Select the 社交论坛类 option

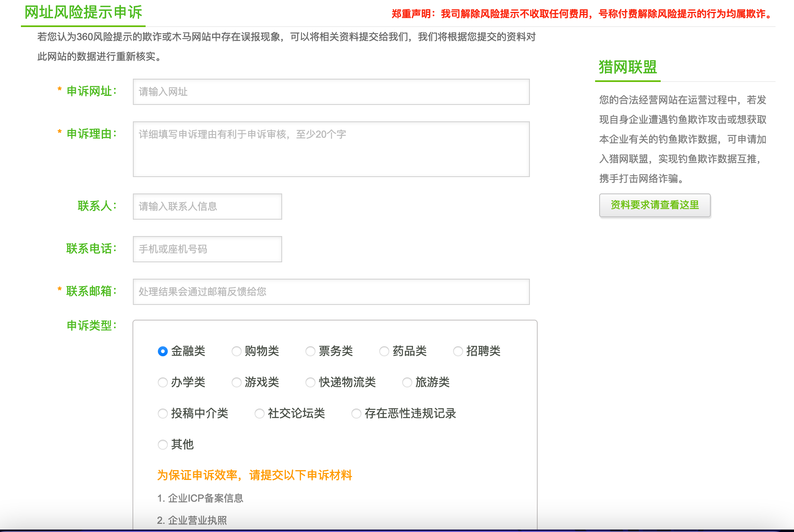(260, 414)
